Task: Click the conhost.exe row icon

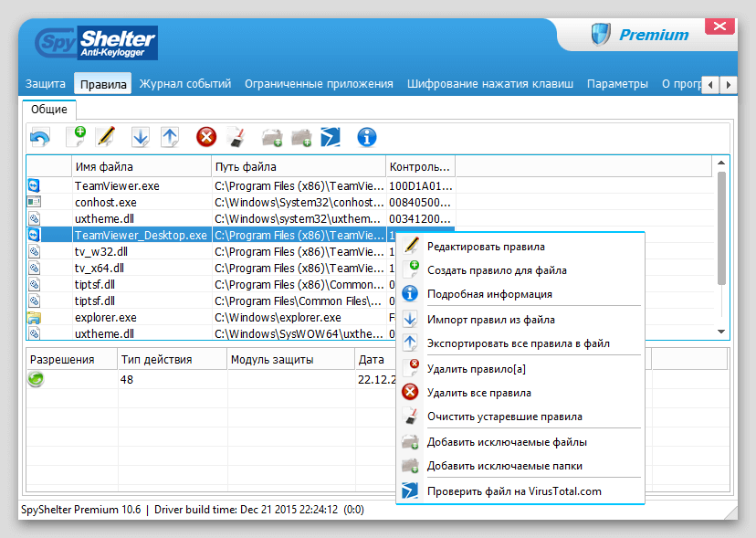Action: (34, 202)
